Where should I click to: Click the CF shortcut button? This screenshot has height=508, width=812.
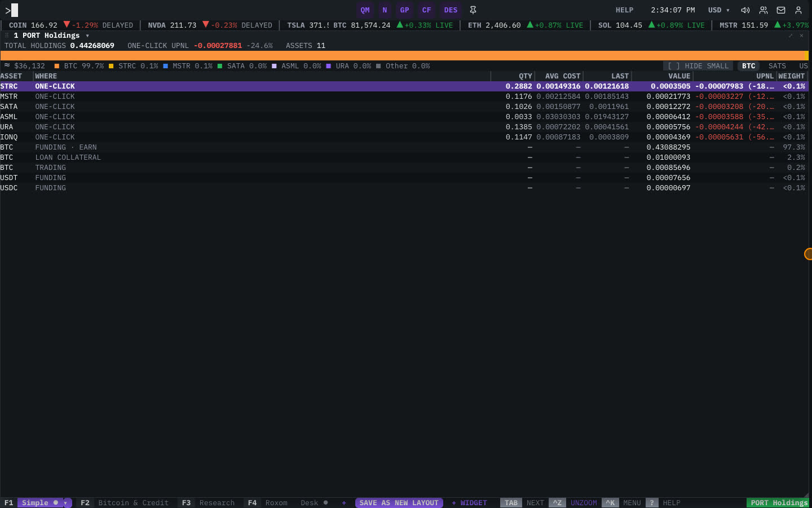pyautogui.click(x=426, y=10)
